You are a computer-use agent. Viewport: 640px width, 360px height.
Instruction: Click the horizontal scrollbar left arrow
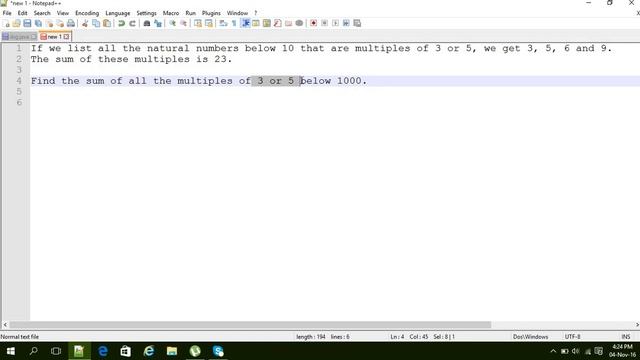[5, 325]
